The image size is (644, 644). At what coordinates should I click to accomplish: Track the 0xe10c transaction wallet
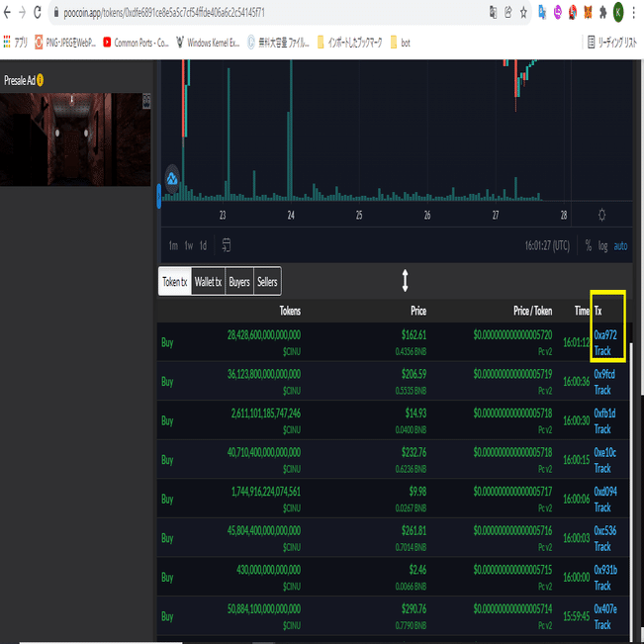pos(602,468)
